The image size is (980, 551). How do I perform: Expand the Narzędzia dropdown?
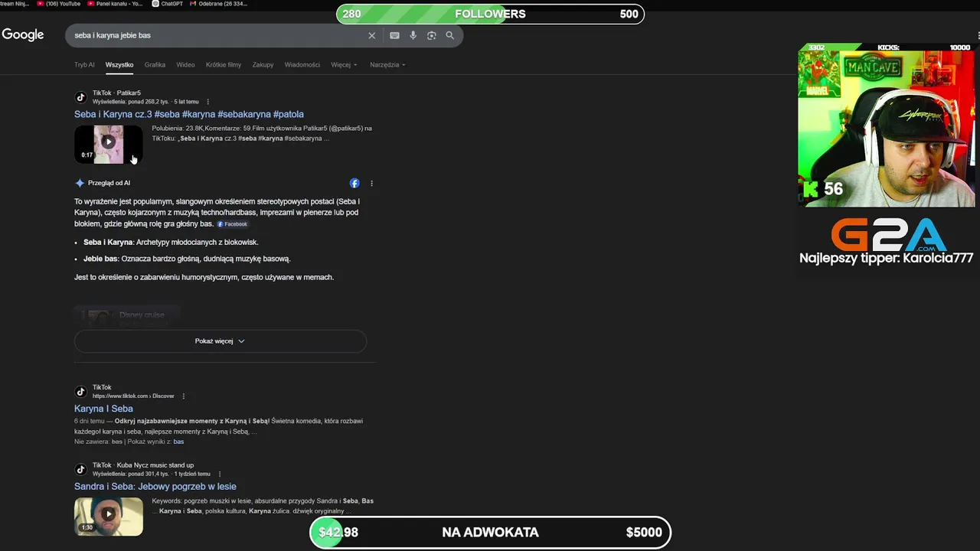[387, 65]
